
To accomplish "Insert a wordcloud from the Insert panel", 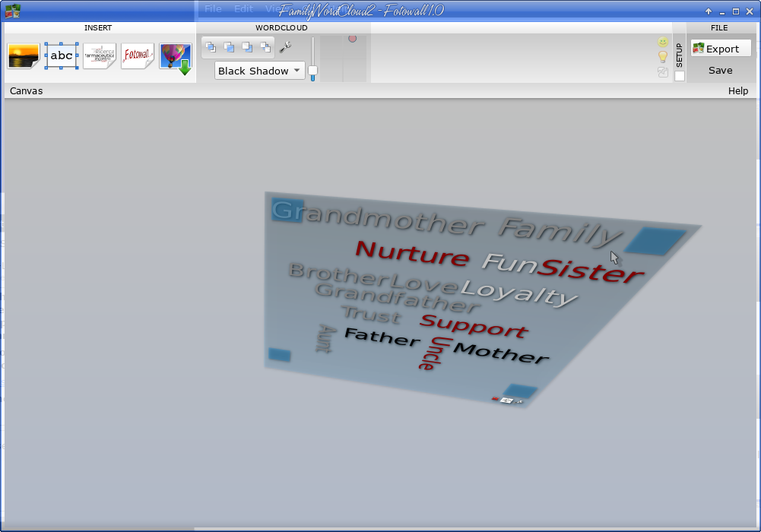I will pos(100,55).
